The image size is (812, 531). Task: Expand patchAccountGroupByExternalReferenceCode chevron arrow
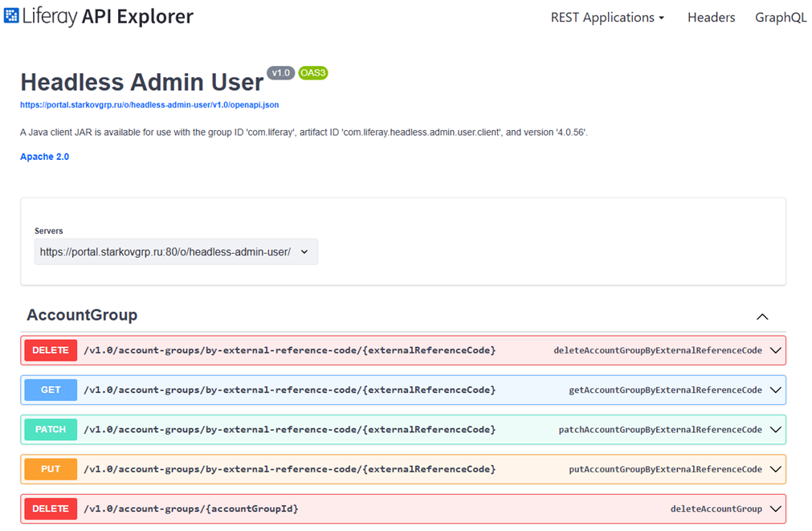coord(775,430)
